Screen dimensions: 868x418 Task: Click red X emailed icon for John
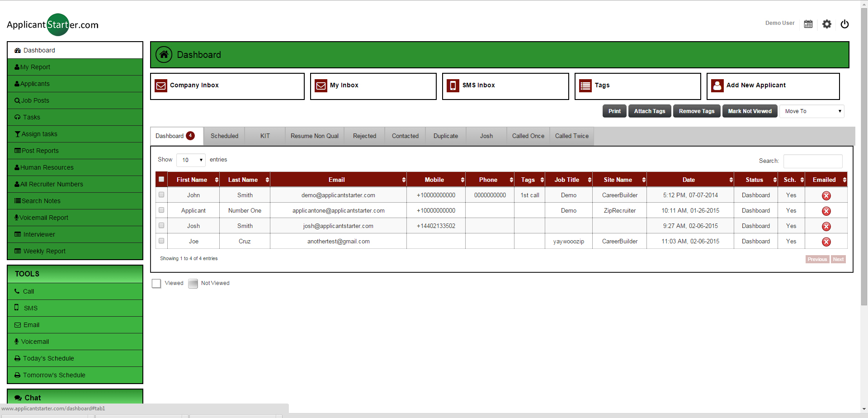coord(826,195)
